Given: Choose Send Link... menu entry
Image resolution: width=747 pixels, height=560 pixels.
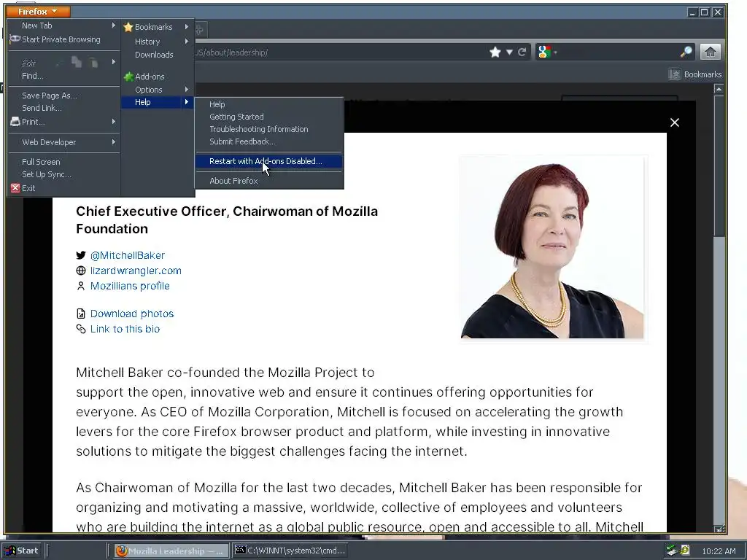Looking at the screenshot, I should [x=42, y=108].
